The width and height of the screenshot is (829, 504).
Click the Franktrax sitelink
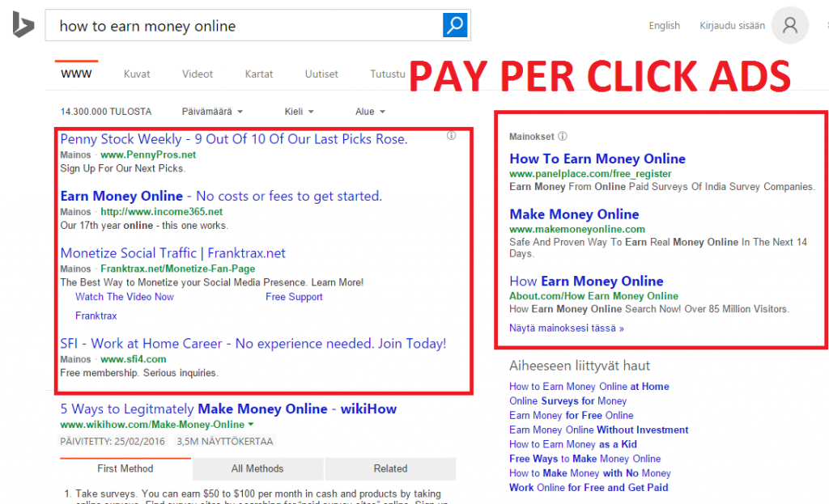pyautogui.click(x=96, y=316)
